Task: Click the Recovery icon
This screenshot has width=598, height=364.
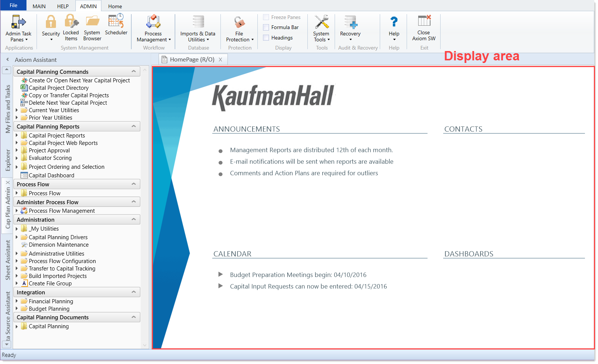Action: pos(351,22)
